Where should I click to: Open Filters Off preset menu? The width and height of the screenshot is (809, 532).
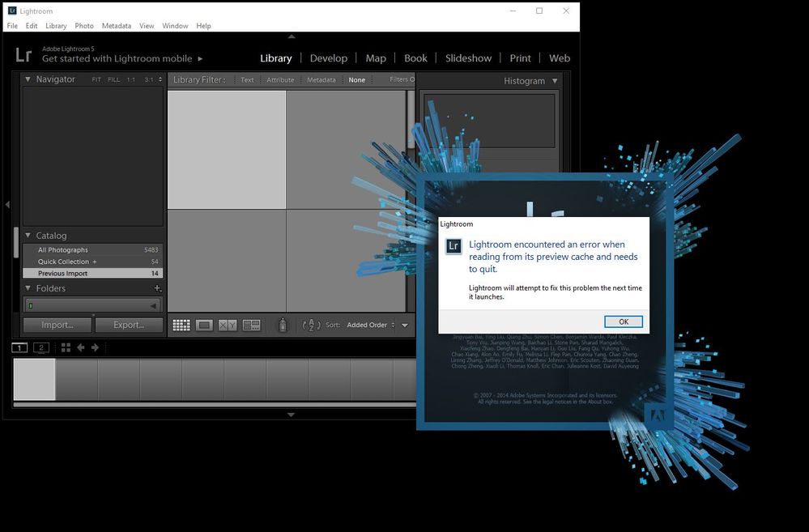(402, 79)
